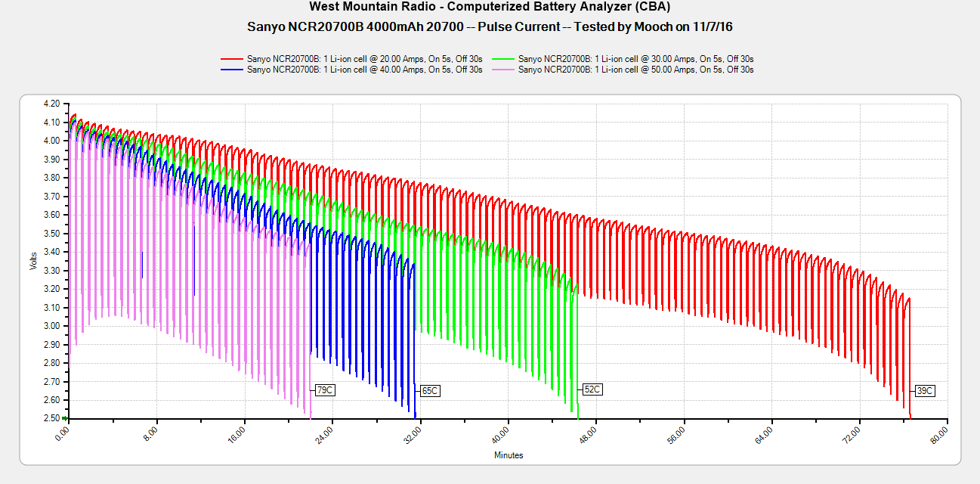The width and height of the screenshot is (980, 484).
Task: Click the Volts y-axis title
Action: point(33,261)
